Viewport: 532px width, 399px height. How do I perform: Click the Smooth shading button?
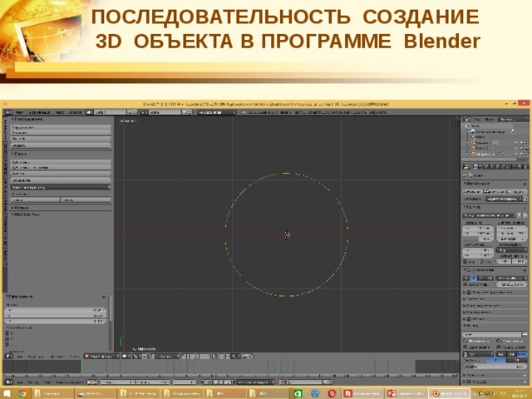point(35,199)
